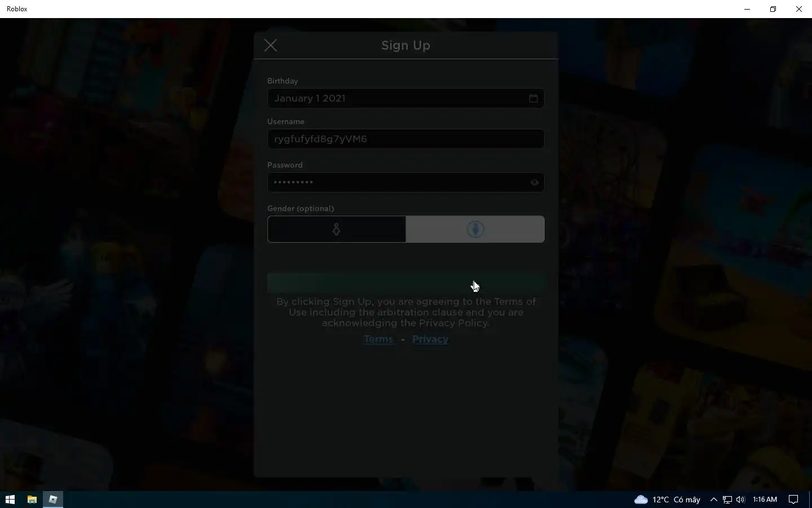The image size is (812, 508).
Task: Toggle password visibility eye icon
Action: point(535,182)
